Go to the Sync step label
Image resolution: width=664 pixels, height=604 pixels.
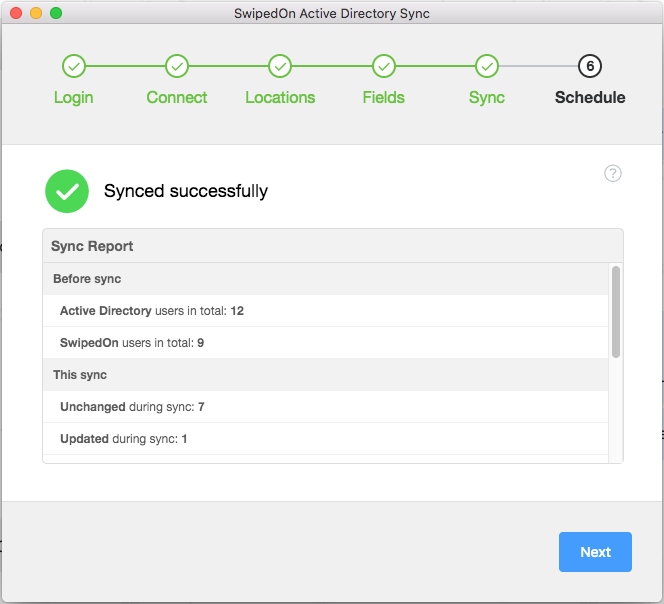(x=487, y=98)
